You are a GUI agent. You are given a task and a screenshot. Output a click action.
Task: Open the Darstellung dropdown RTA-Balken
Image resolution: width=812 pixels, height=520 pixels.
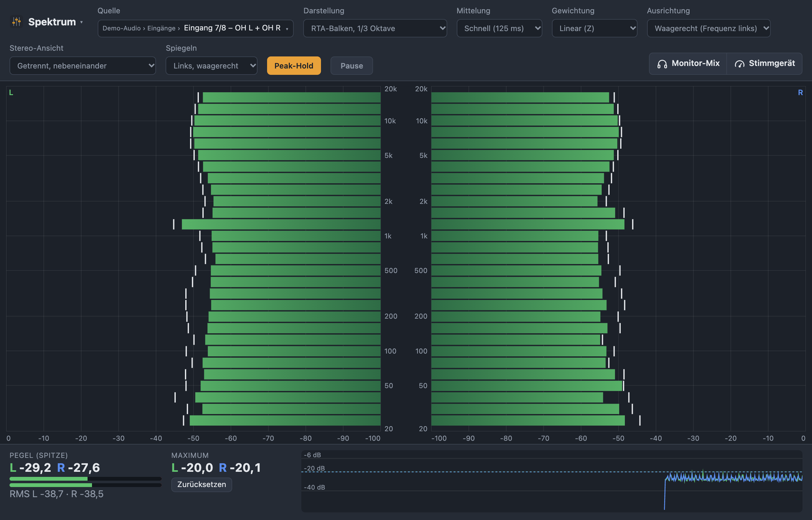pos(375,28)
